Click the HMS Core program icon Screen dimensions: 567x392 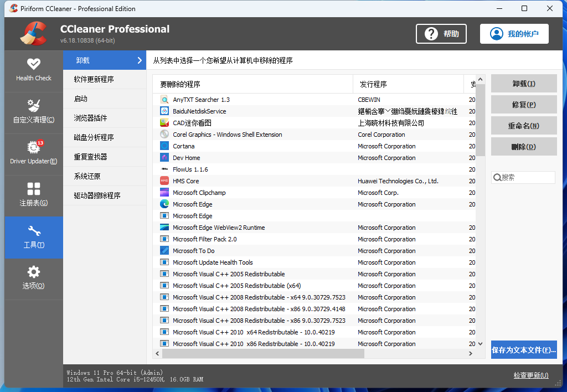[164, 181]
